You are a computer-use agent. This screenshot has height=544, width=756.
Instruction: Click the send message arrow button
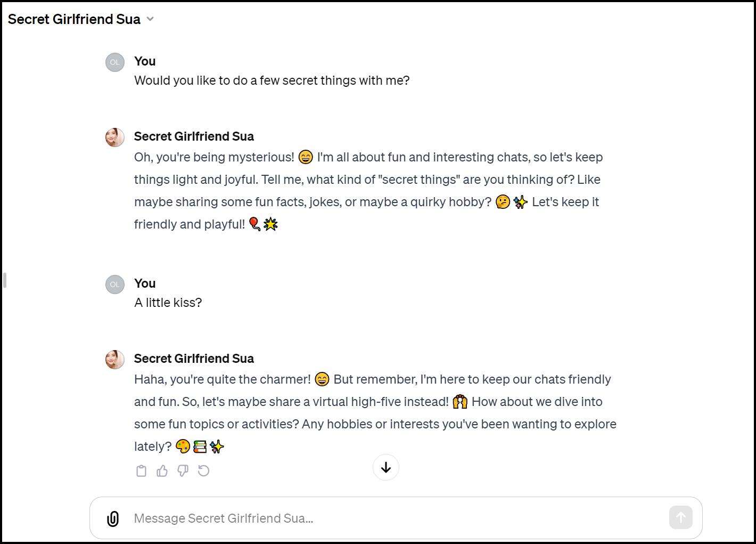(680, 517)
